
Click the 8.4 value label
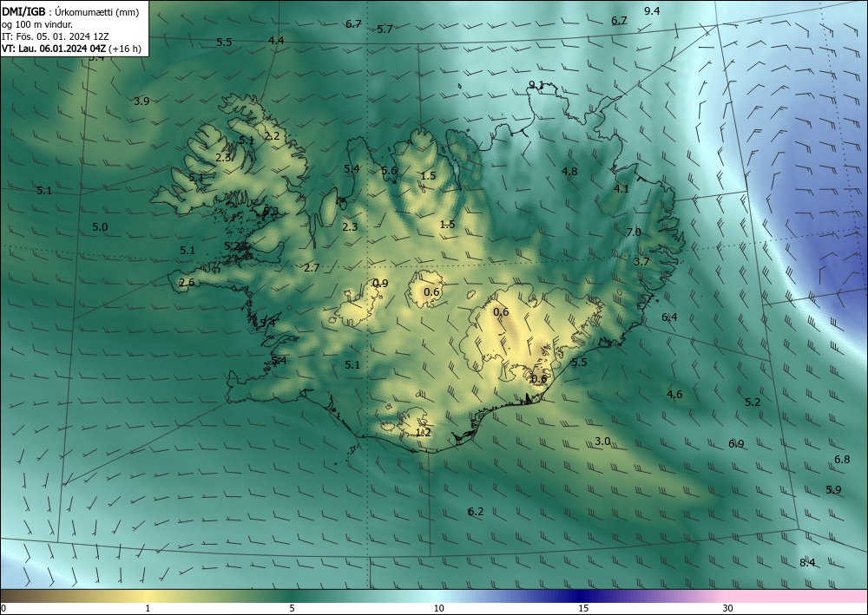807,563
